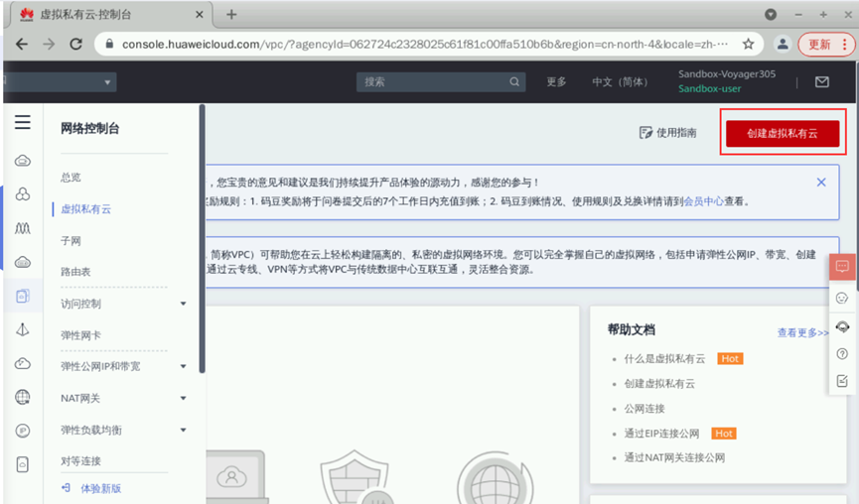This screenshot has height=504, width=859.
Task: Click the browser address bar URL
Action: pyautogui.click(x=425, y=45)
